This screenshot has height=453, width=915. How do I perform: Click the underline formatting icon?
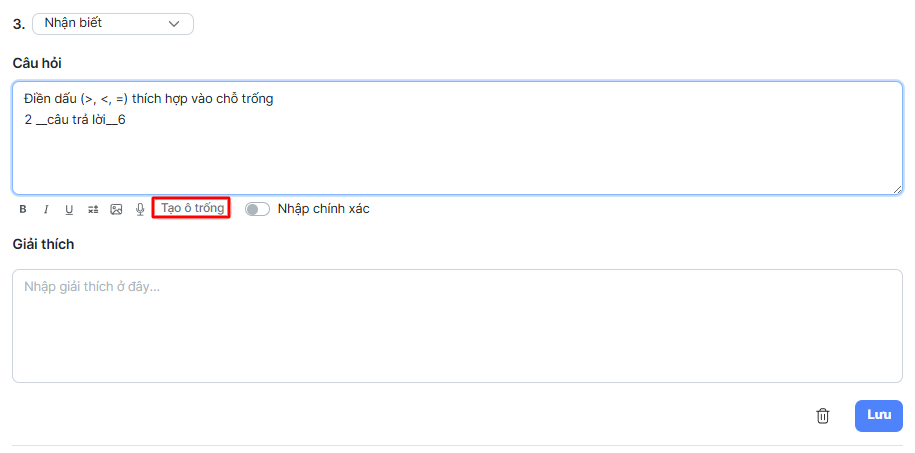pos(69,209)
